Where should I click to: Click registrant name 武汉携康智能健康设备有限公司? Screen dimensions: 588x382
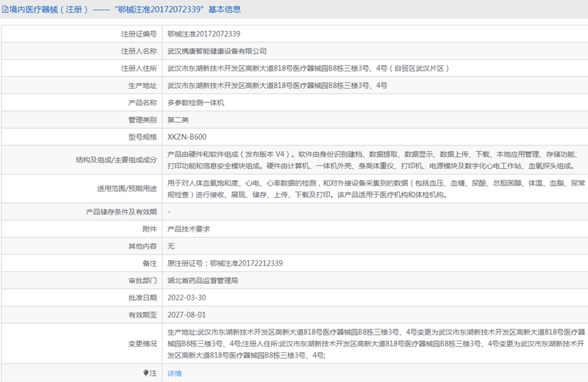point(217,51)
